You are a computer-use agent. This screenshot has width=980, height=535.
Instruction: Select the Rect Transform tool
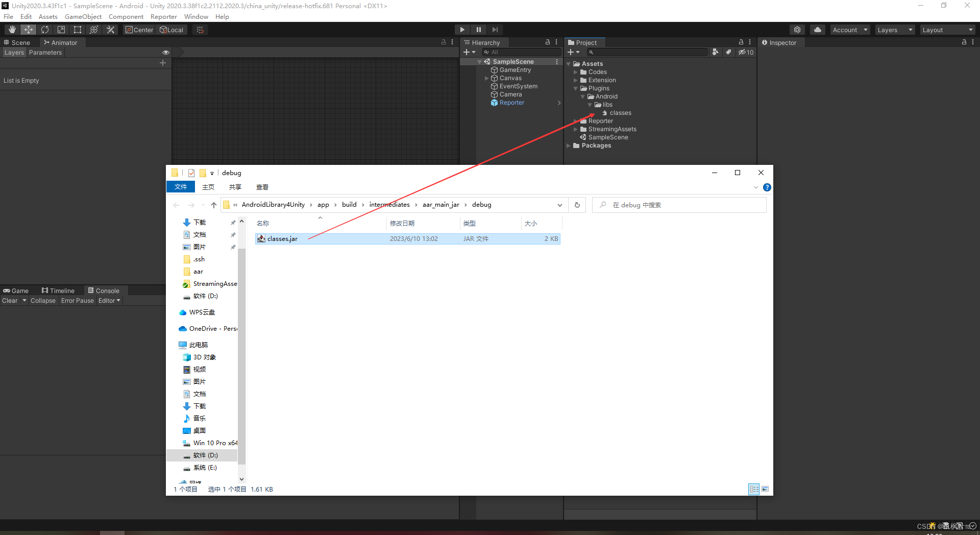click(x=77, y=29)
